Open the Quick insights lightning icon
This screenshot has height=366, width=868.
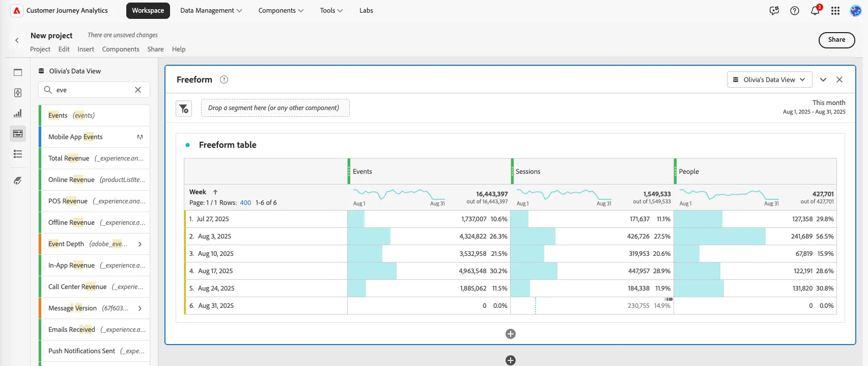[18, 93]
